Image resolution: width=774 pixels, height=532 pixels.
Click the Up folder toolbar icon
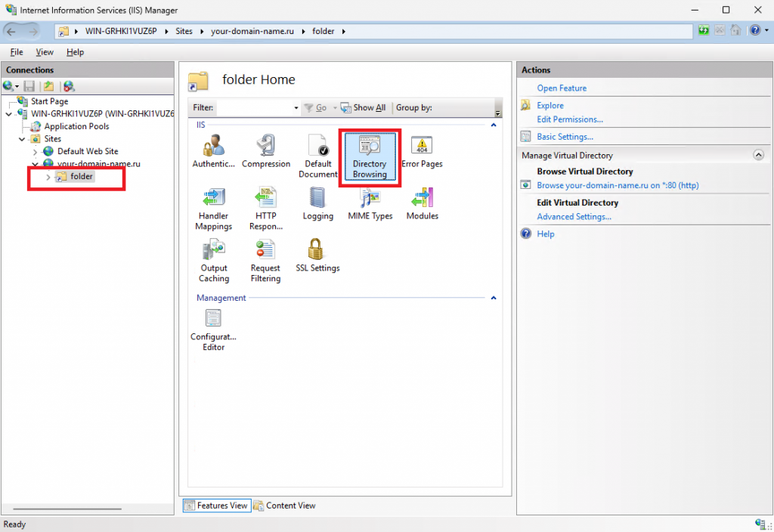tap(48, 86)
